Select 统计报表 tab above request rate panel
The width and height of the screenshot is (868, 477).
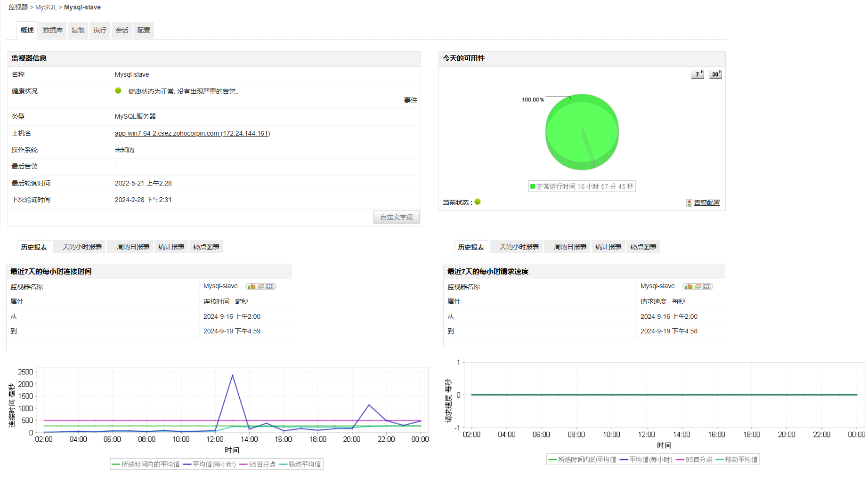(x=608, y=247)
